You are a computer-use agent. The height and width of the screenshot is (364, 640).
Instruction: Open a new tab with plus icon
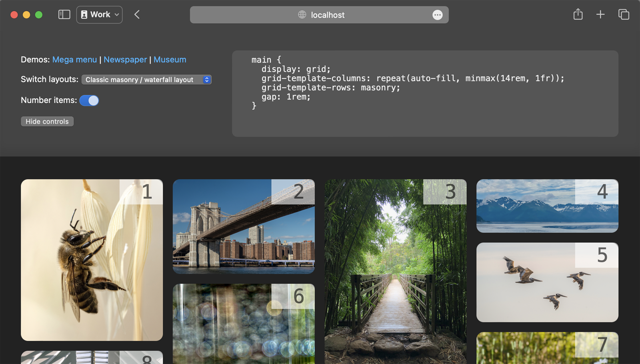coord(600,15)
